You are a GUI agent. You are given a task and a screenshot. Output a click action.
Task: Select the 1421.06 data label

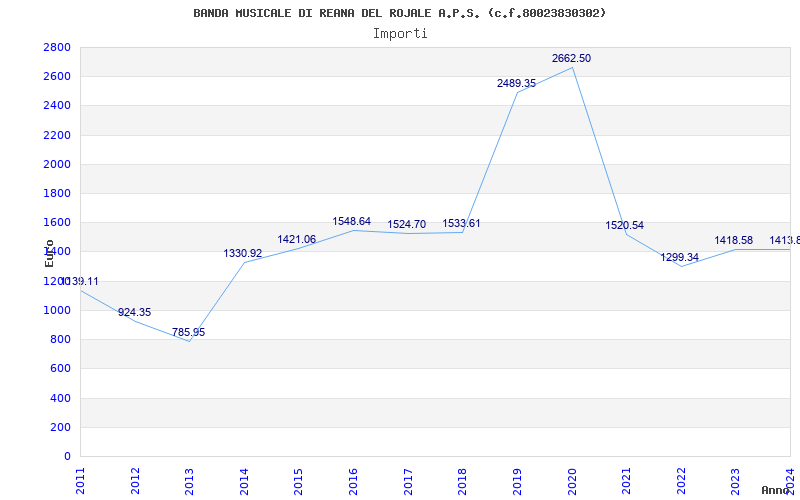click(296, 239)
